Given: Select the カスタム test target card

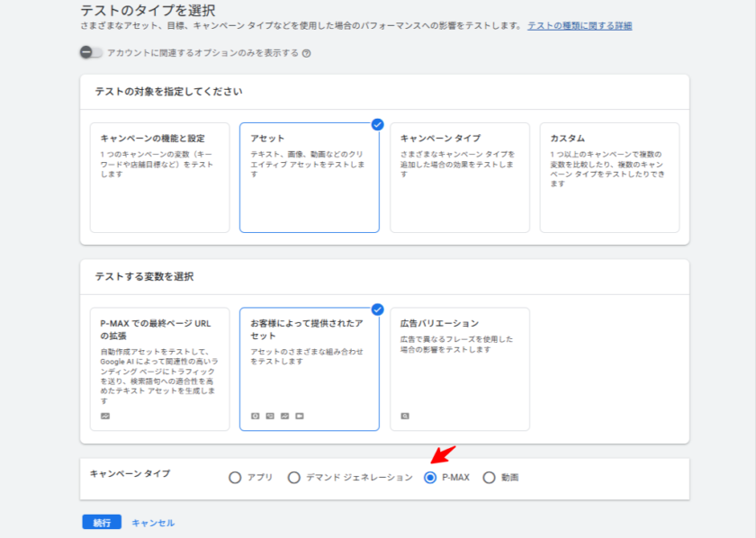Looking at the screenshot, I should pyautogui.click(x=609, y=177).
